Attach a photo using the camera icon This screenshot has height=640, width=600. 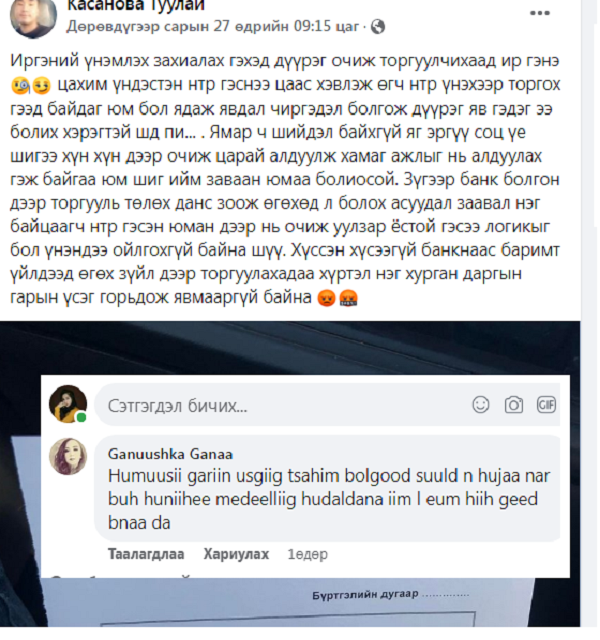click(x=513, y=405)
